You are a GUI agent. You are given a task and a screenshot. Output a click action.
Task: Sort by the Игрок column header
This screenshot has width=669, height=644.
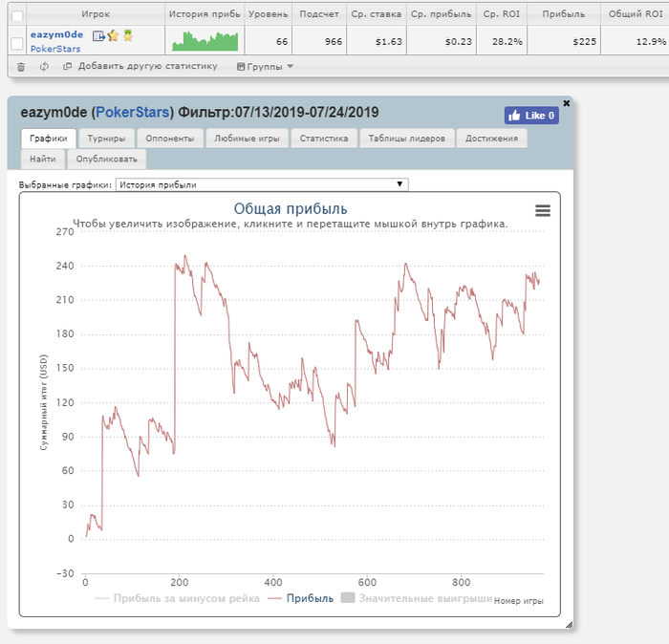96,14
